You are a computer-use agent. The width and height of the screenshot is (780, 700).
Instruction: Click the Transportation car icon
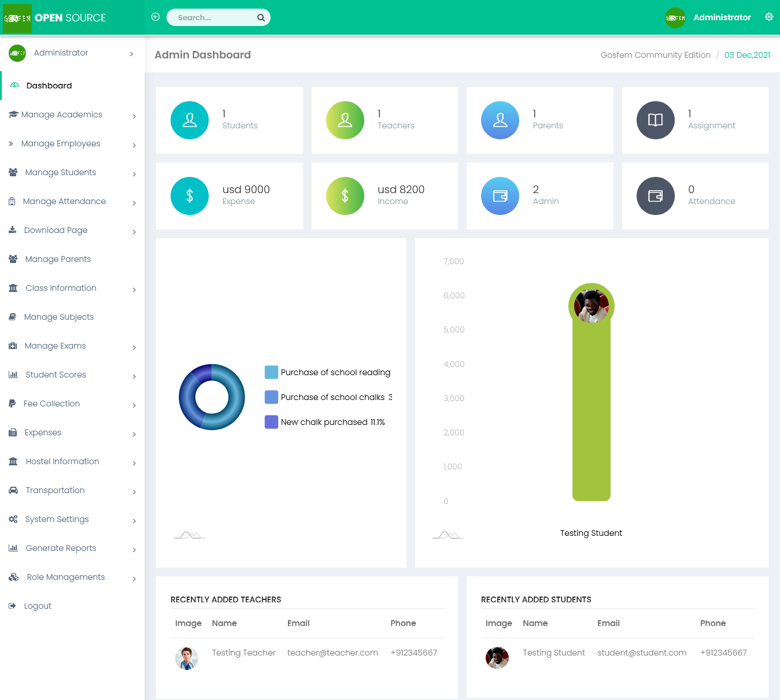(13, 490)
